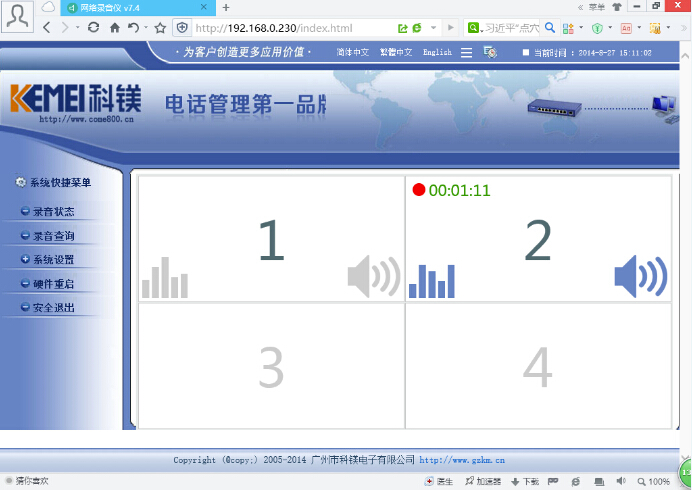
Task: Expand 系统设置 sidebar item
Action: click(x=53, y=260)
